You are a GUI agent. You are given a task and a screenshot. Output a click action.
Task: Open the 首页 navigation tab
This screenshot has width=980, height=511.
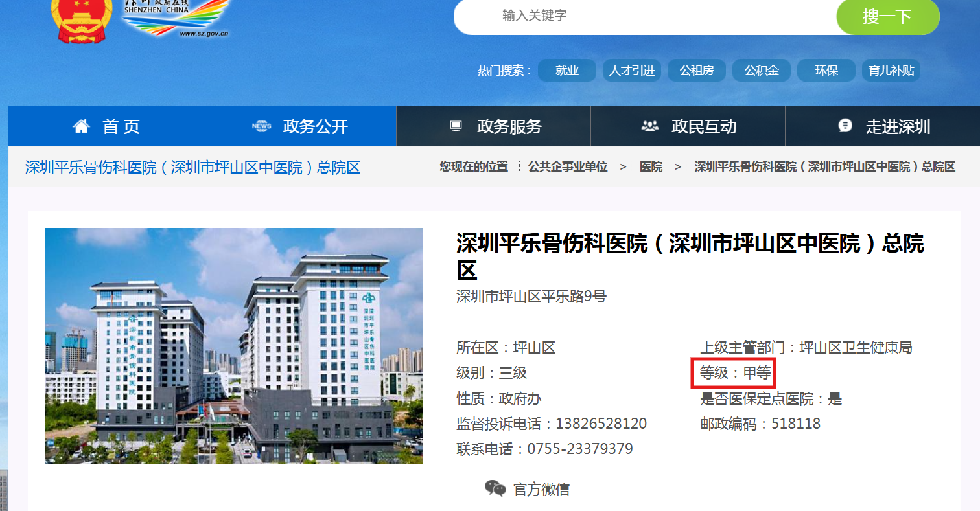pyautogui.click(x=105, y=126)
